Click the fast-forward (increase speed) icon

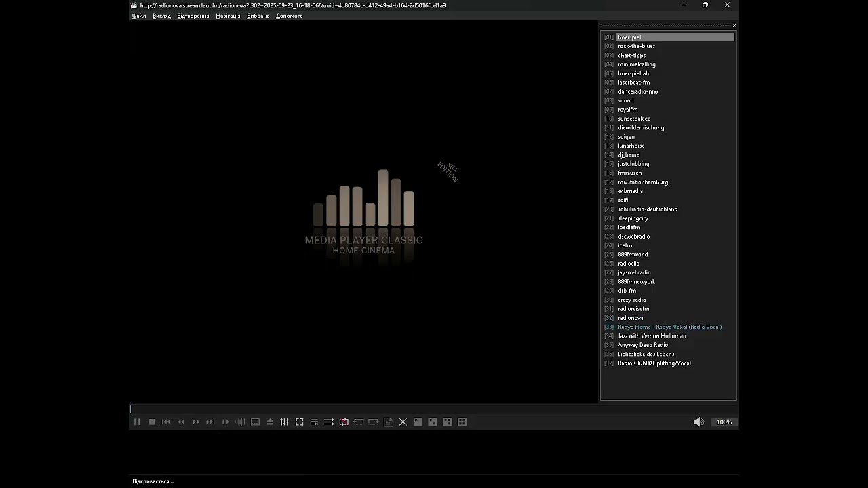tap(196, 422)
